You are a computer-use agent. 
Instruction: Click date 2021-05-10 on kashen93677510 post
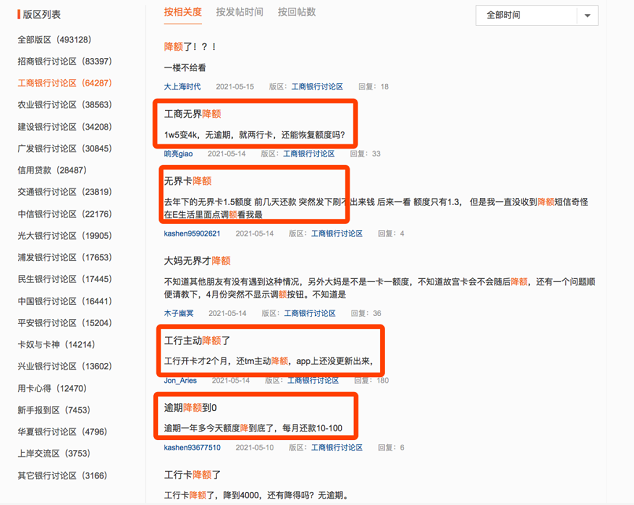click(255, 448)
